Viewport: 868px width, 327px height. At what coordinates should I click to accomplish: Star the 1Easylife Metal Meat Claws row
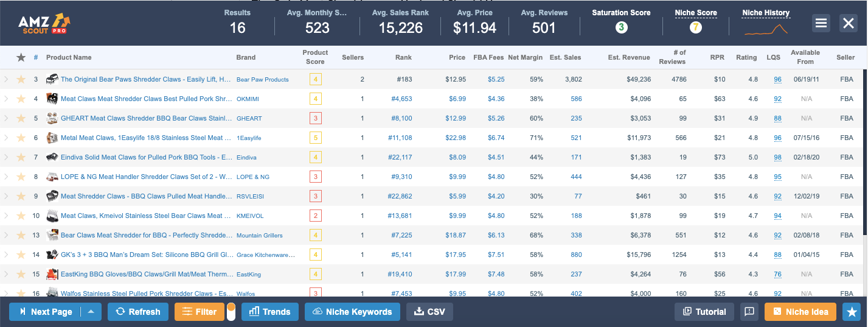[x=21, y=138]
